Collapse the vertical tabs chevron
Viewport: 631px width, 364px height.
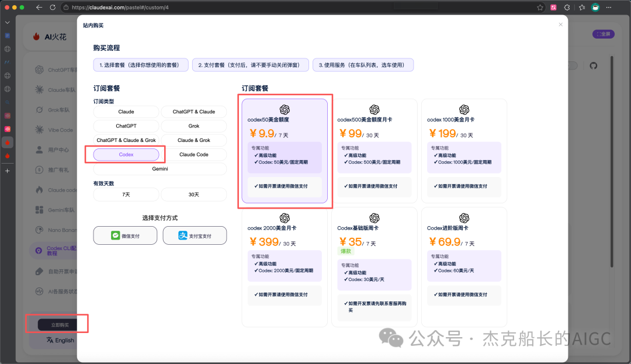point(7,23)
